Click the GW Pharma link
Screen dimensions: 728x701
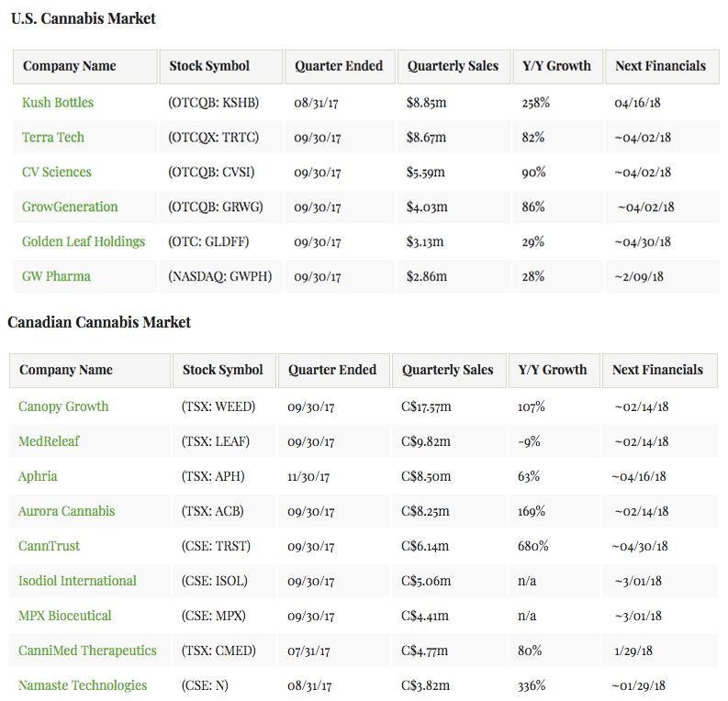(x=56, y=276)
